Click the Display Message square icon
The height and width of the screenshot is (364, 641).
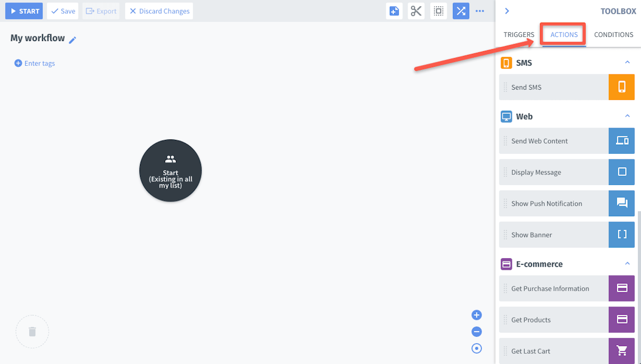[622, 172]
